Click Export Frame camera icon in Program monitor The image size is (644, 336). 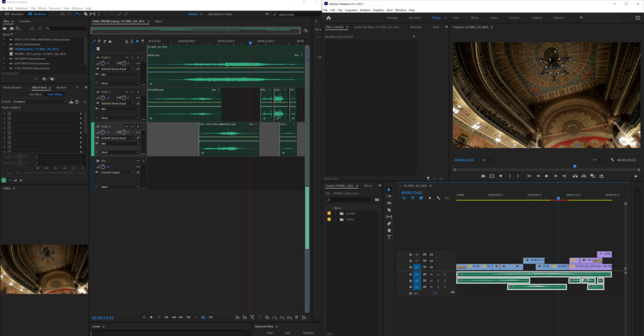[x=483, y=176]
